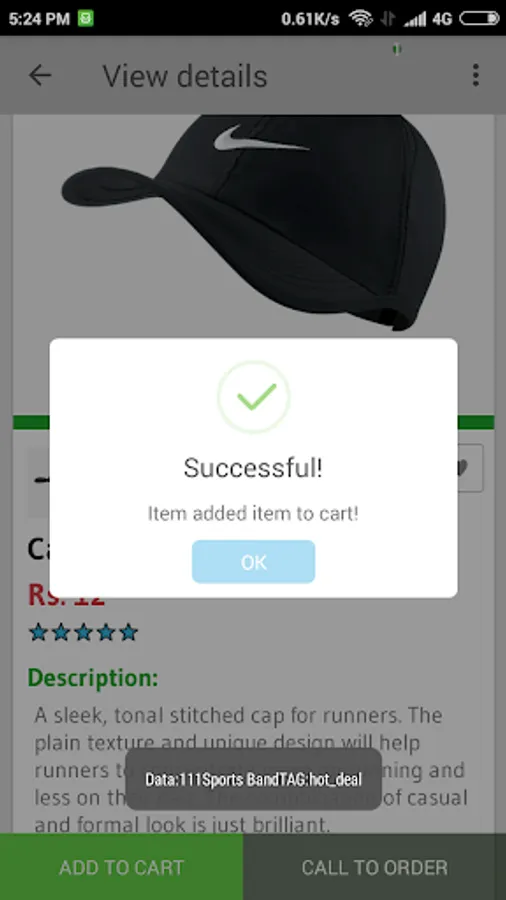
Task: Tap the View details title
Action: click(185, 76)
